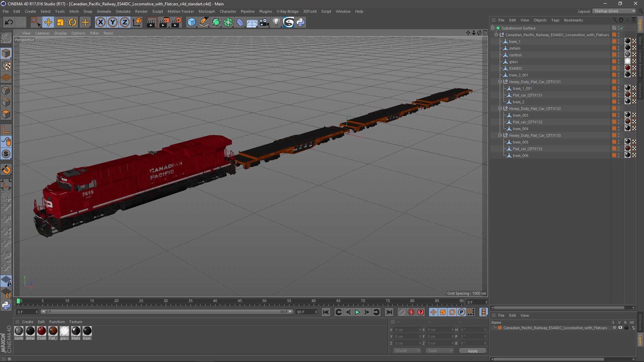The width and height of the screenshot is (644, 362).
Task: Click Render View clapperboard icon
Action: (x=152, y=22)
